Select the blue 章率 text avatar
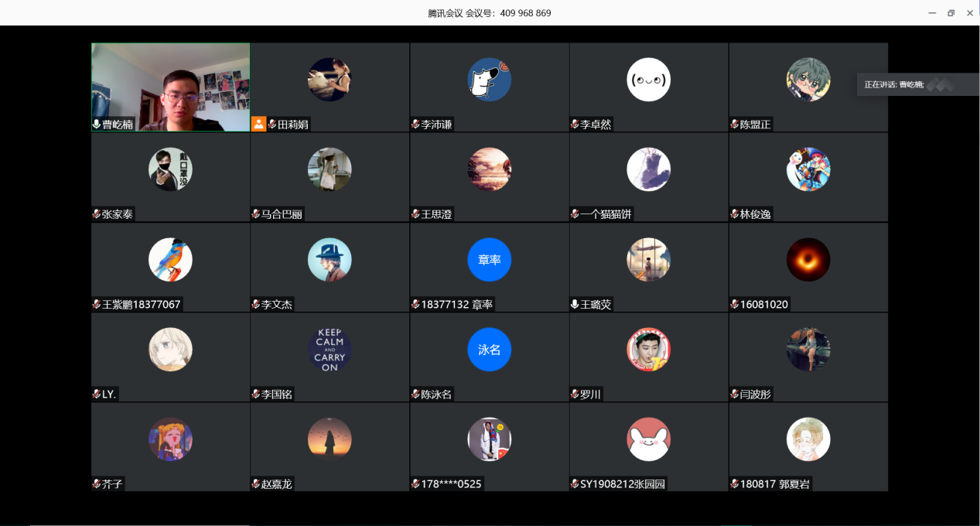The width and height of the screenshot is (980, 526). pos(489,260)
